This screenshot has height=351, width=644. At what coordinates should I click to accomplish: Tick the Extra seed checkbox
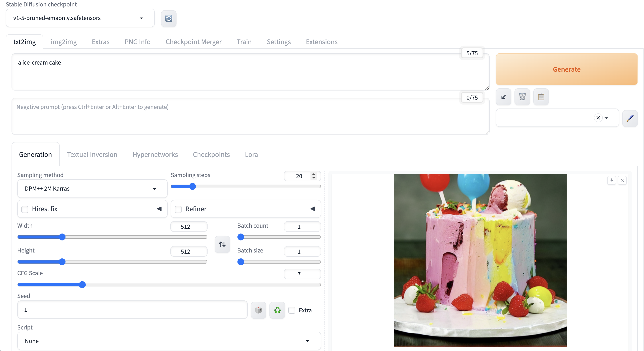click(291, 310)
